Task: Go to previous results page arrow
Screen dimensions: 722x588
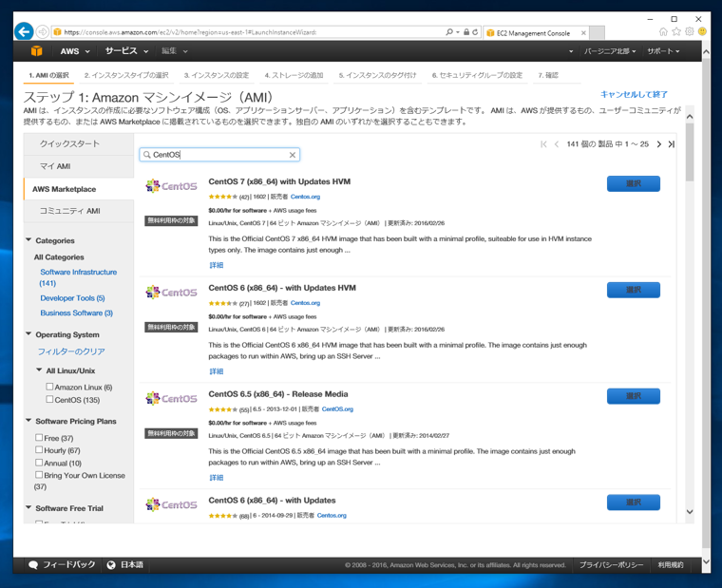Action: click(x=557, y=144)
